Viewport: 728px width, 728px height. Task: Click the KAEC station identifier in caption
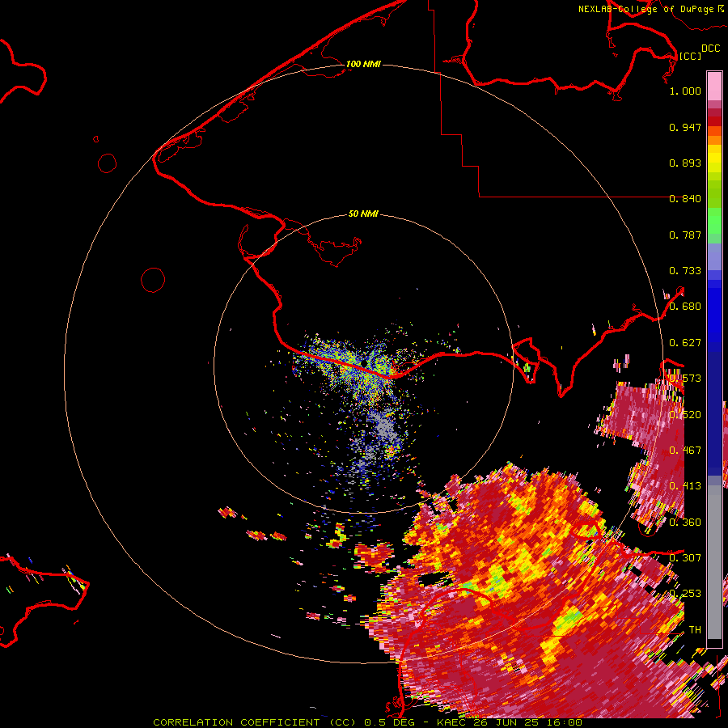point(452,722)
